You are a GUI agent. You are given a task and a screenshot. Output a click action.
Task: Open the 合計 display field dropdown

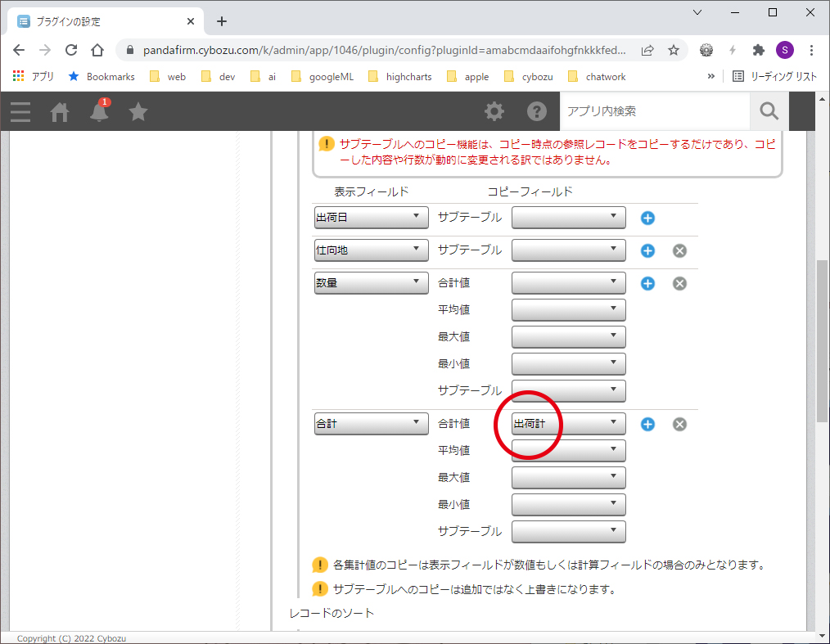pos(371,424)
